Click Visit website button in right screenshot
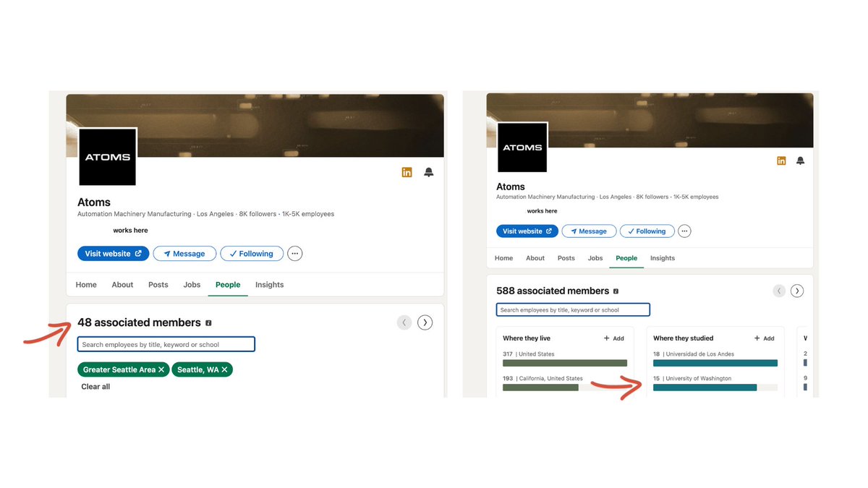 click(527, 231)
